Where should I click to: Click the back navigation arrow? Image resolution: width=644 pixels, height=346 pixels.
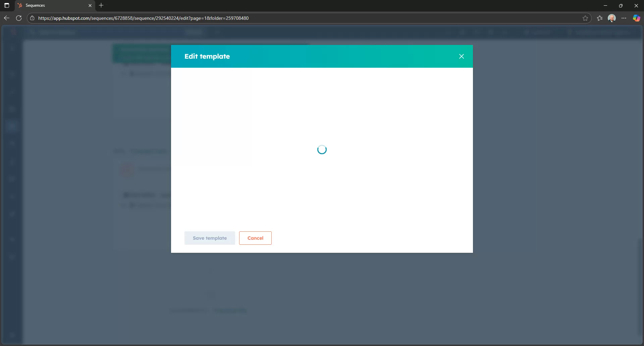coord(6,18)
